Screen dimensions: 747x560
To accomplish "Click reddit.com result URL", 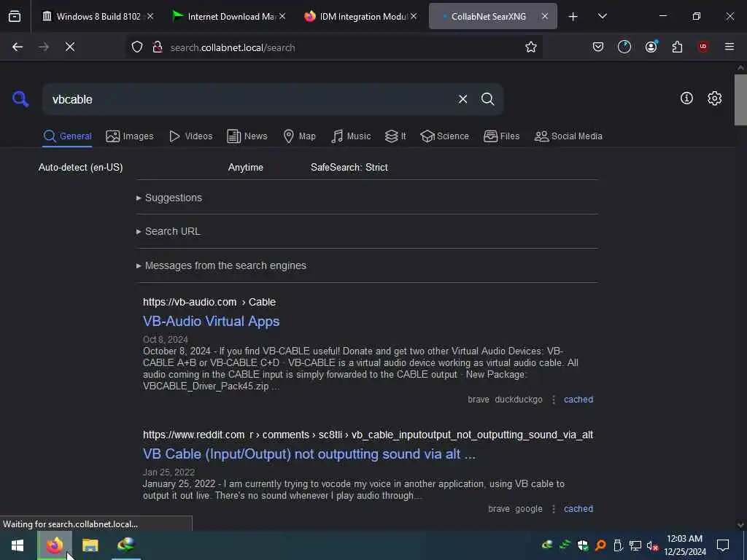I will [x=368, y=435].
